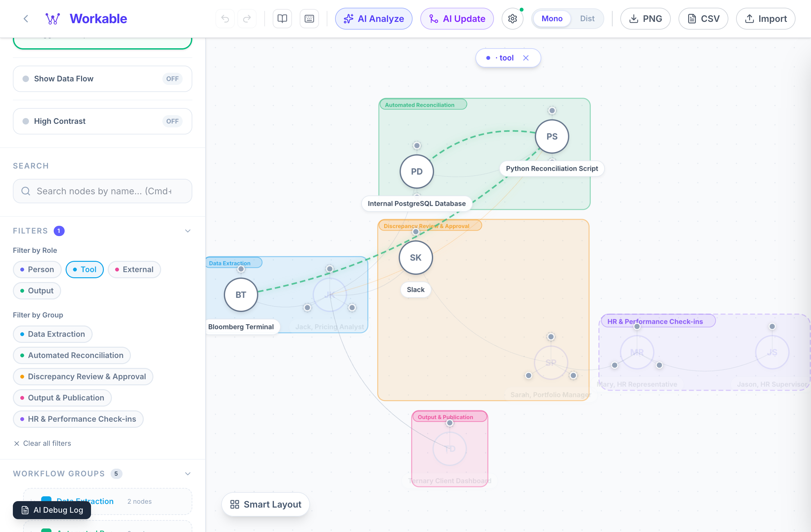The width and height of the screenshot is (811, 532).
Task: Switch to Dist mode
Action: (x=587, y=19)
